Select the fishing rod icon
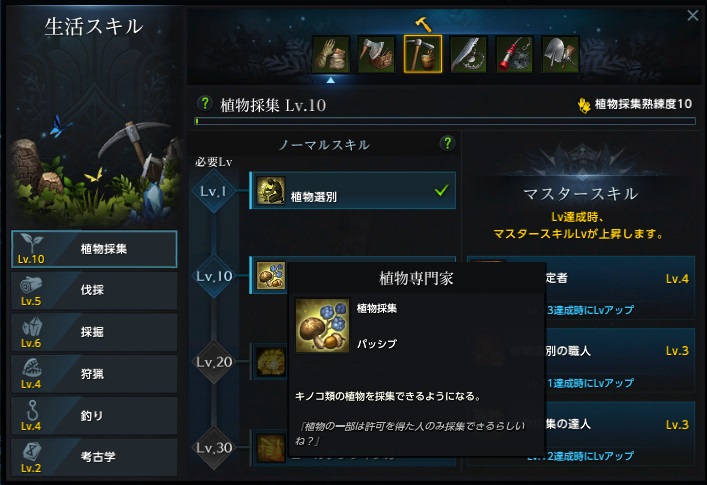707x485 pixels. click(514, 55)
